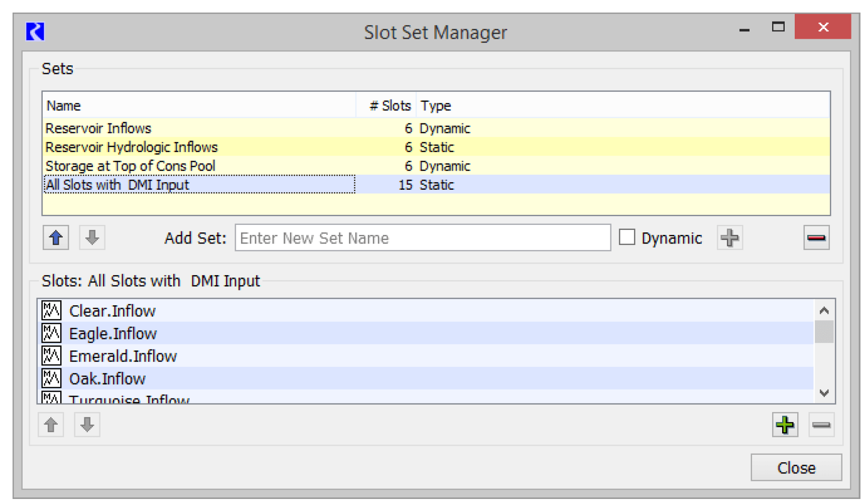
Task: Click the minus icon to remove selected slot
Action: (x=822, y=425)
